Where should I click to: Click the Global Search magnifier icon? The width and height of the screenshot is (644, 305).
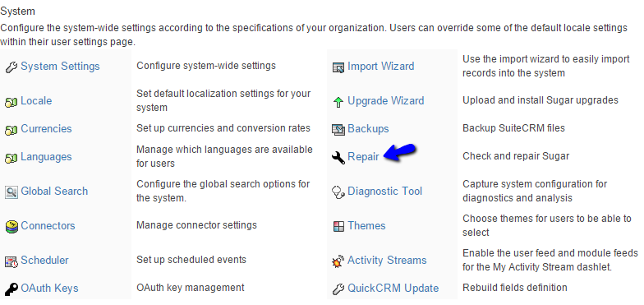(x=11, y=192)
